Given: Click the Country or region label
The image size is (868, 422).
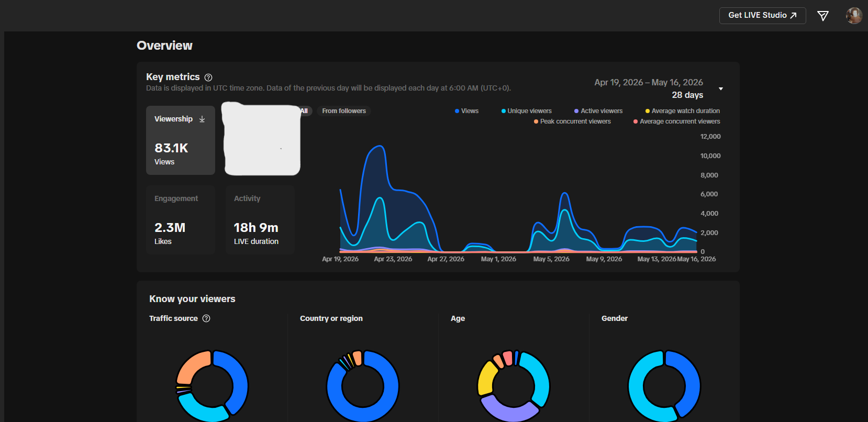Looking at the screenshot, I should 331,318.
